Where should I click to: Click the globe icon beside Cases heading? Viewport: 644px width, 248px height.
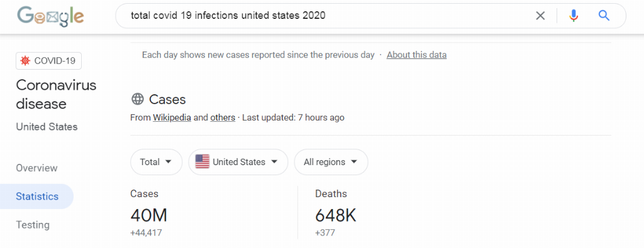pyautogui.click(x=138, y=99)
